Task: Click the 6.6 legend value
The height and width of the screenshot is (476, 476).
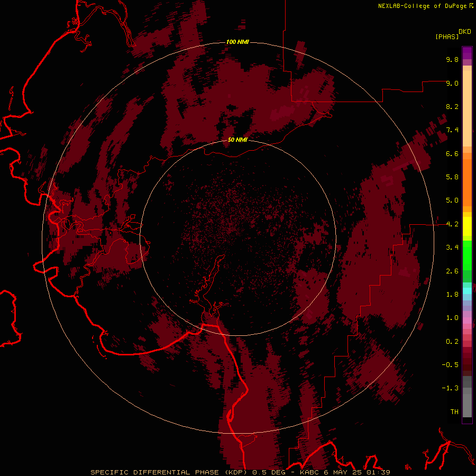Action: click(x=452, y=153)
